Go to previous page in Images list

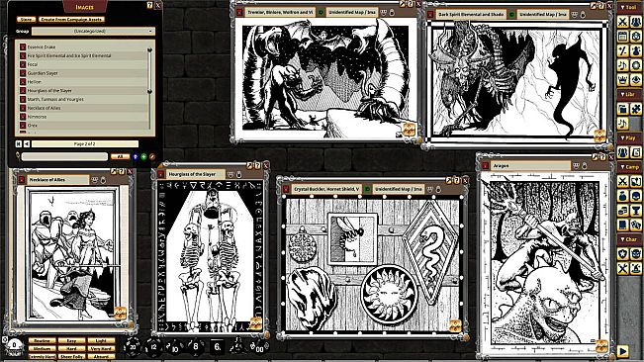click(27, 144)
